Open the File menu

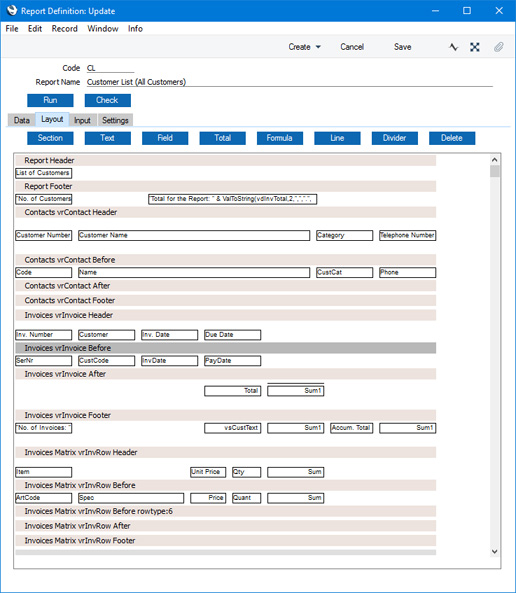click(12, 29)
